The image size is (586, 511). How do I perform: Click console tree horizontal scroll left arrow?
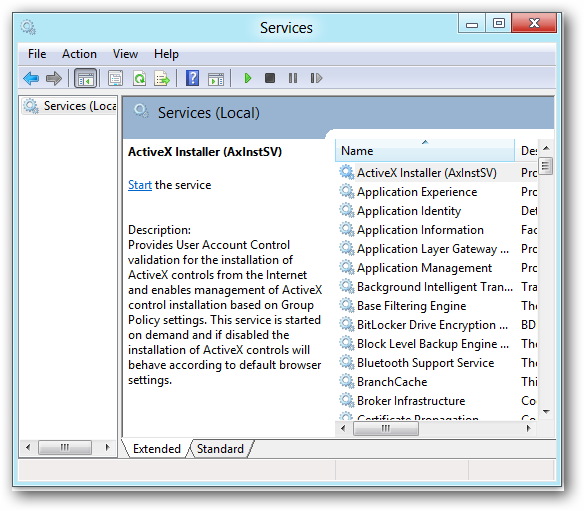(x=28, y=447)
